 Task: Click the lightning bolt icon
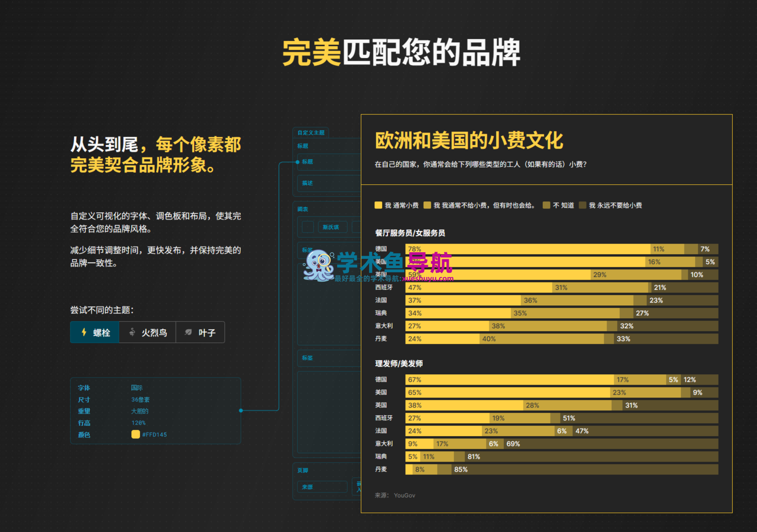click(x=84, y=332)
